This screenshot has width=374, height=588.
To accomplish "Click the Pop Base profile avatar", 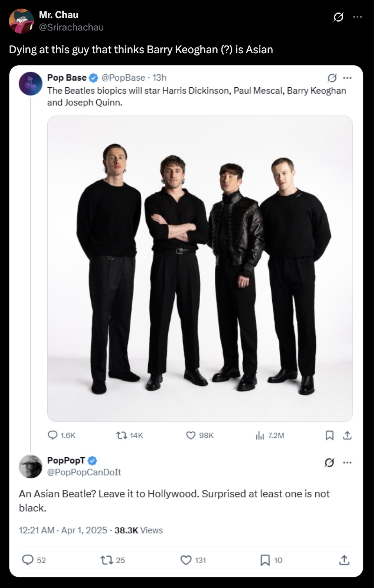I will pyautogui.click(x=31, y=83).
